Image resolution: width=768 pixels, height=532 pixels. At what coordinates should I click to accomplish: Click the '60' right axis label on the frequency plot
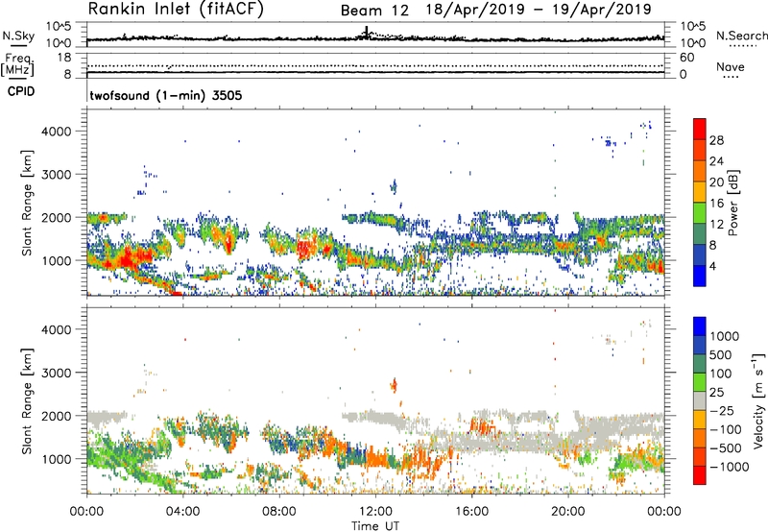point(686,58)
